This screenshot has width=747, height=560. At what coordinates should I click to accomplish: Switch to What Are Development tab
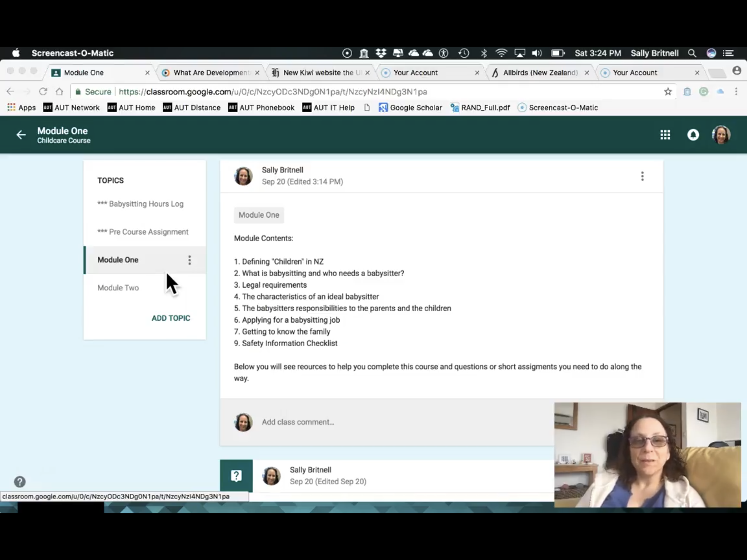point(211,73)
